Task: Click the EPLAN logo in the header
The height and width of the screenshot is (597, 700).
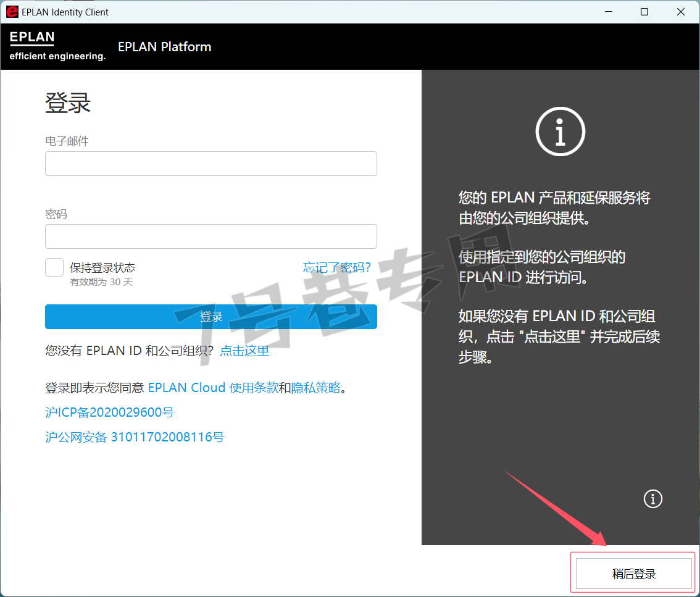Action: [x=57, y=46]
